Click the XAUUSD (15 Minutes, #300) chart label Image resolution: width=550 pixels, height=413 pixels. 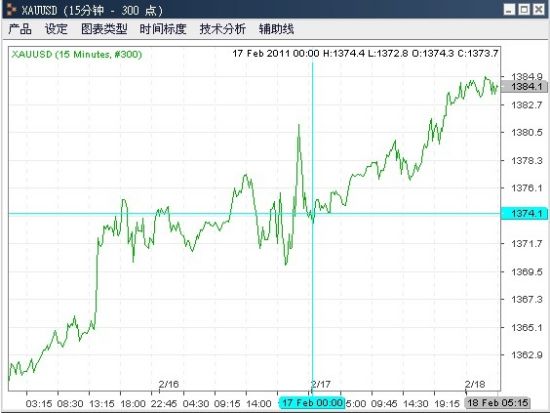point(77,54)
